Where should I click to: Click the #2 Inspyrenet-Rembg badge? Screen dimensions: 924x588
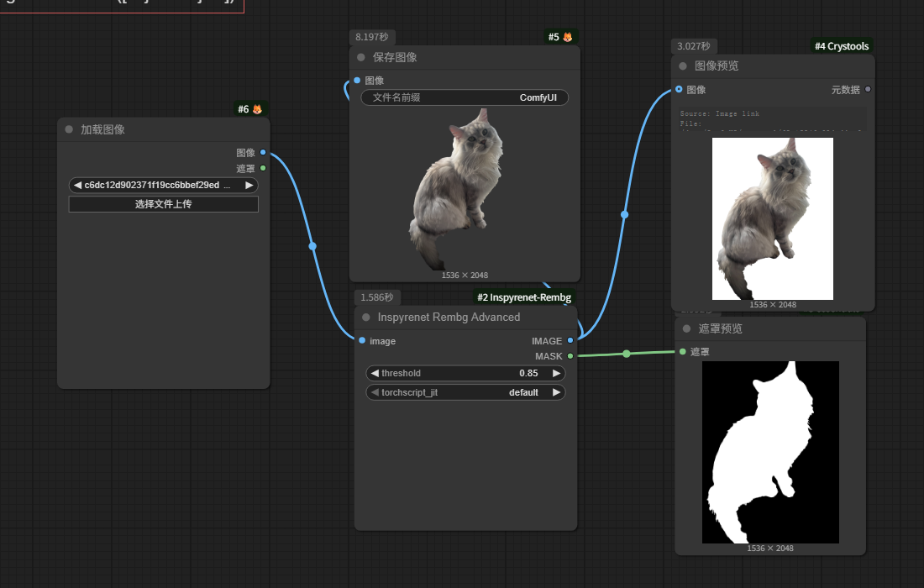tap(524, 297)
